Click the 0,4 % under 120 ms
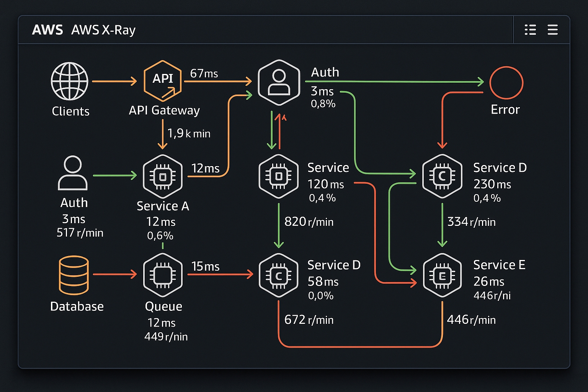Image resolution: width=588 pixels, height=392 pixels. 322,198
